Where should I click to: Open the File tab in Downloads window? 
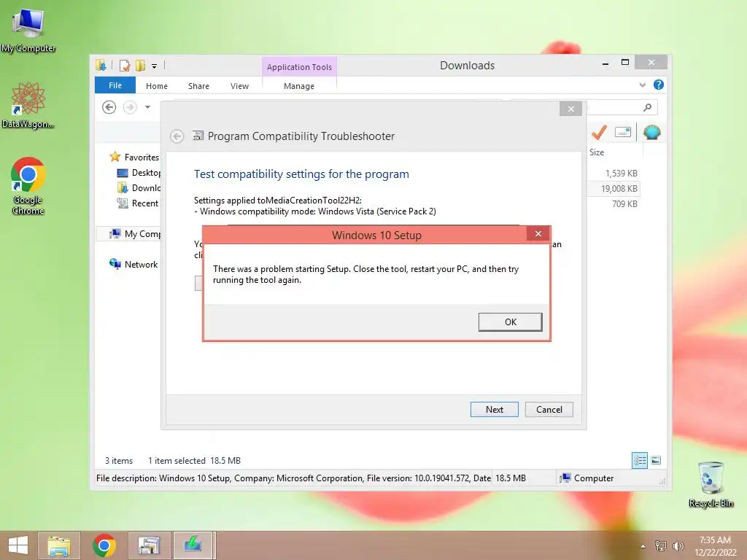click(x=115, y=85)
